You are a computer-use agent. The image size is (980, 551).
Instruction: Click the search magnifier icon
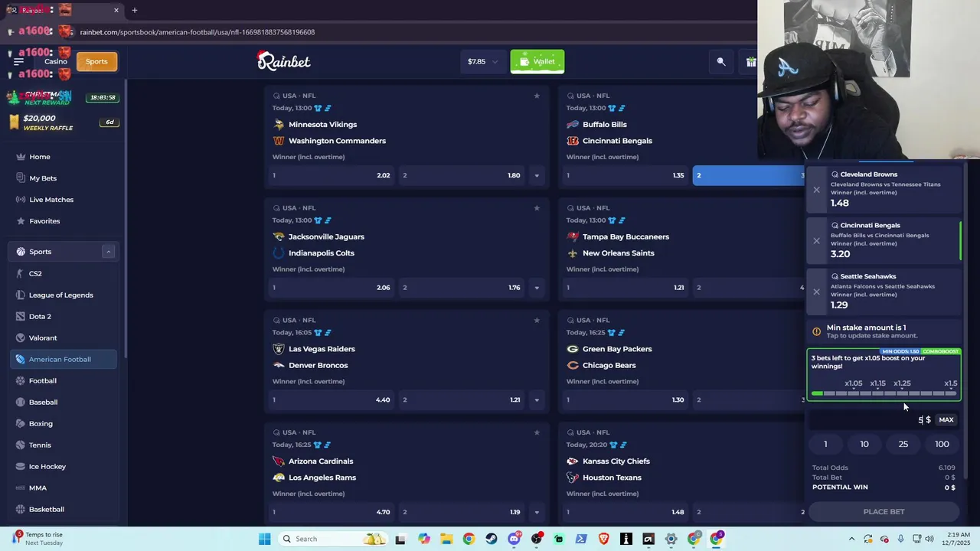pos(721,62)
